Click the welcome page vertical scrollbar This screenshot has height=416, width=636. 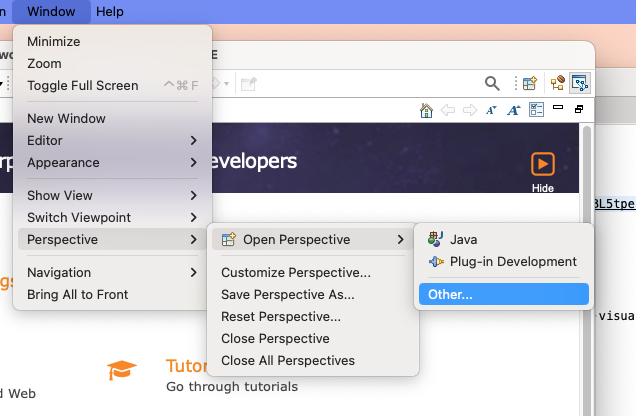click(587, 270)
